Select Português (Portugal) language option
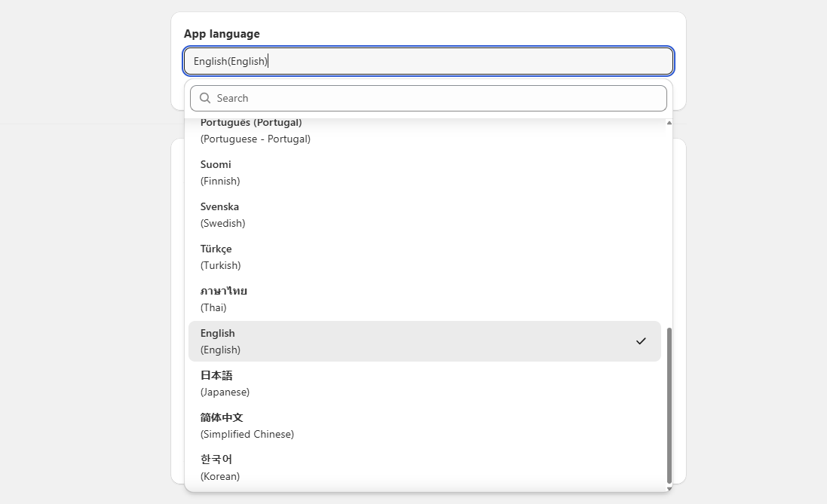The image size is (827, 504). [424, 131]
